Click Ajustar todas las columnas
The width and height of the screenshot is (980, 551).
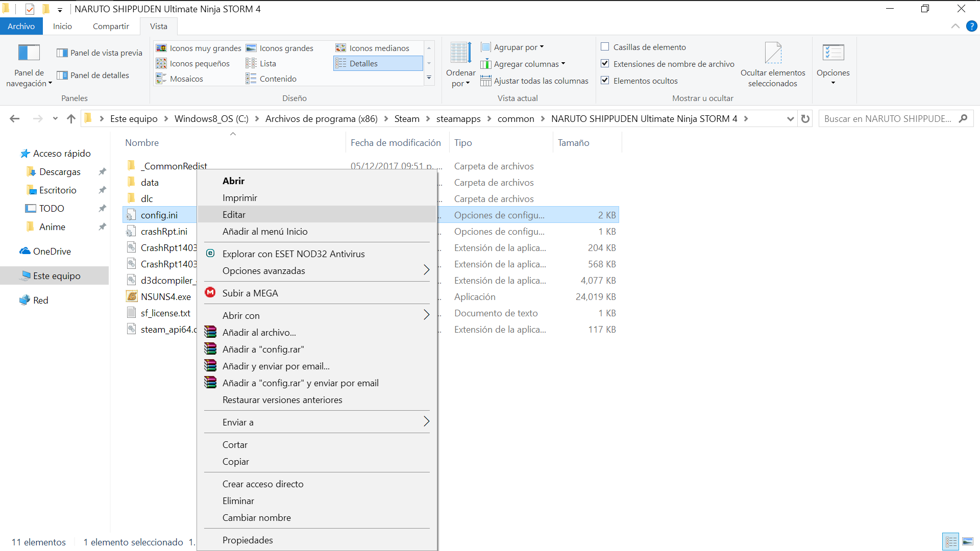[x=534, y=81]
